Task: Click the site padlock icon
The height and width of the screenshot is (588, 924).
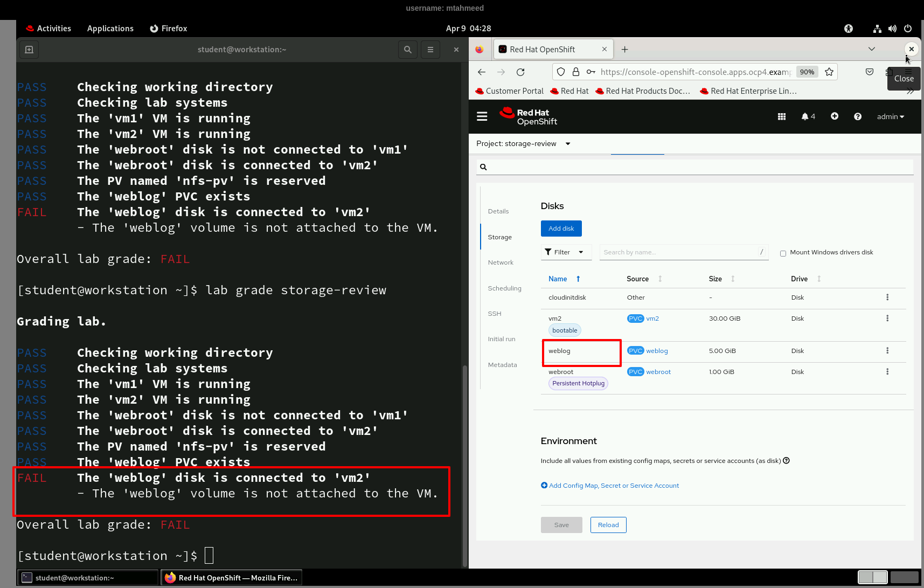Action: click(x=576, y=72)
